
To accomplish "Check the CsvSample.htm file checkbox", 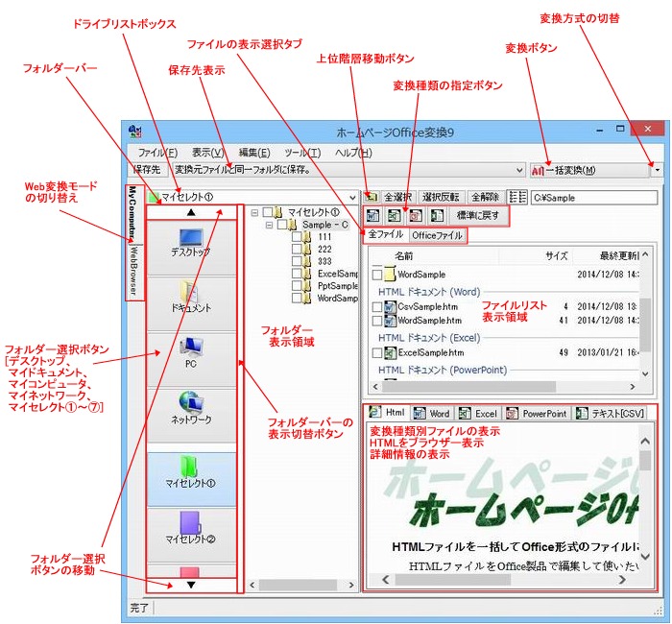I will coord(377,307).
